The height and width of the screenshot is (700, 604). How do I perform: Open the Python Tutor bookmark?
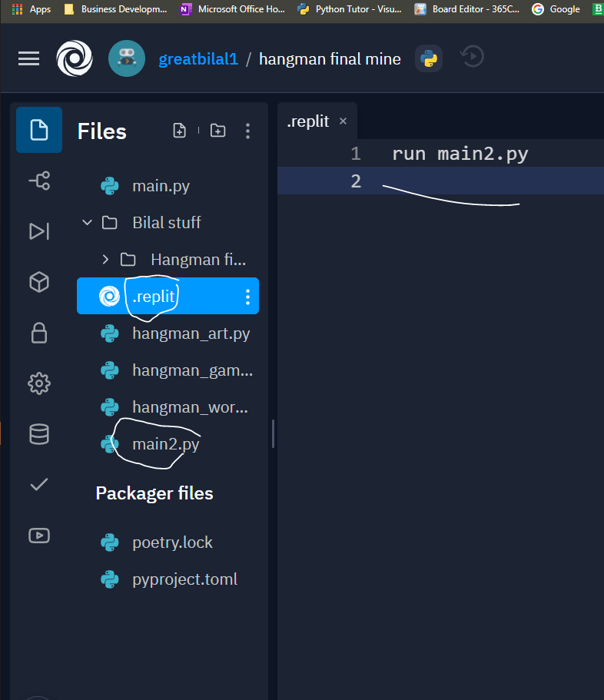coord(350,9)
